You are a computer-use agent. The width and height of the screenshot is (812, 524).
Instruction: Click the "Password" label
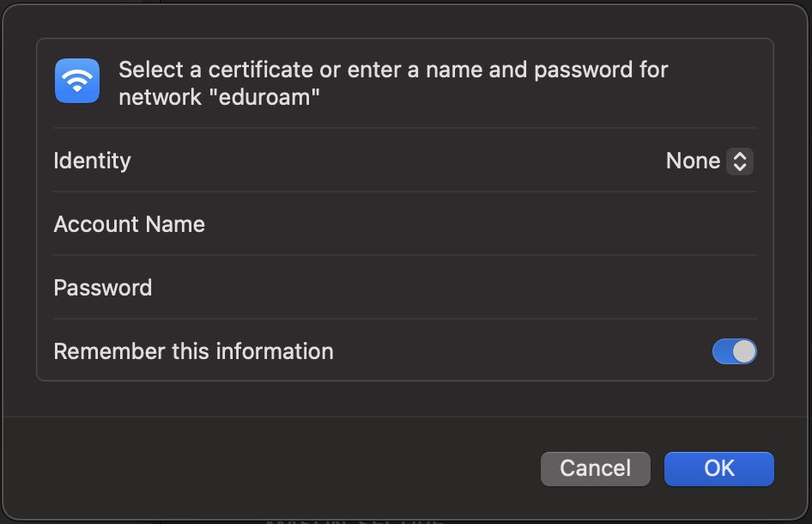102,288
